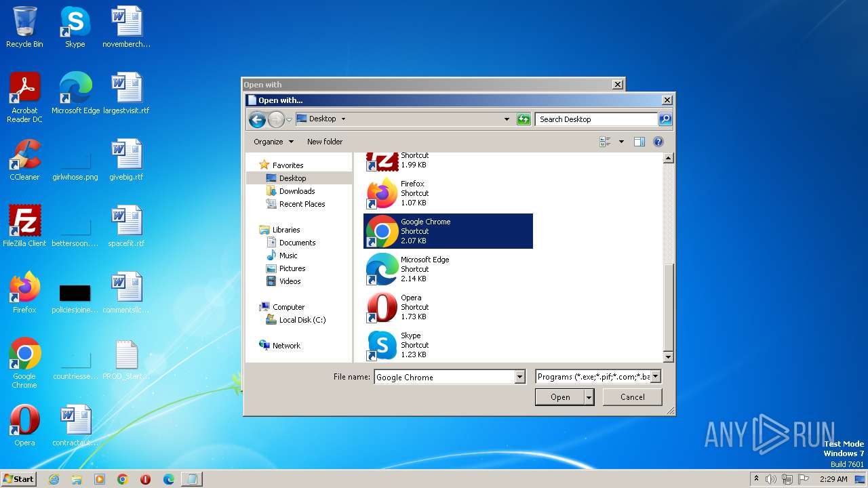Open the recent pages dropdown arrow

click(289, 120)
